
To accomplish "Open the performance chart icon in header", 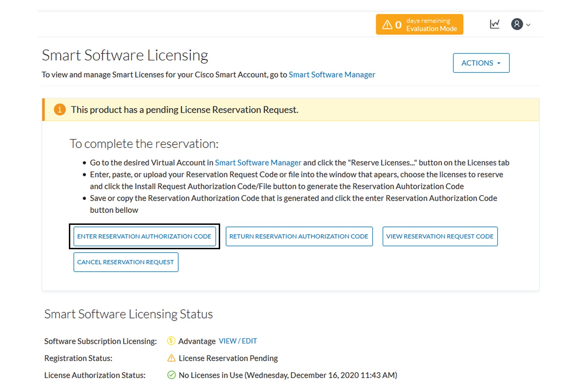I will (x=494, y=24).
